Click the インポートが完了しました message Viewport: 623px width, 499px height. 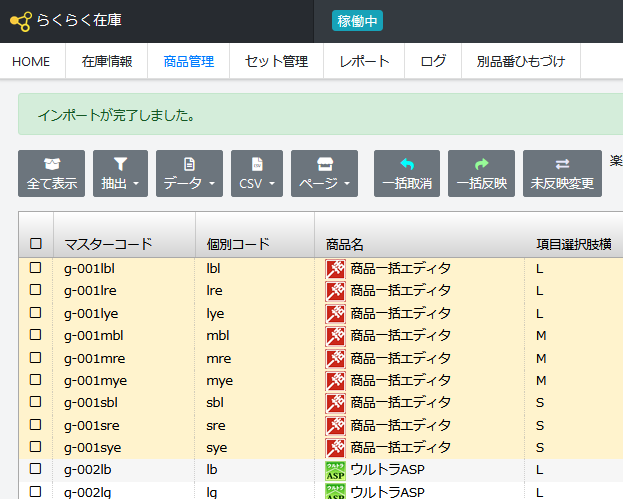click(x=116, y=115)
